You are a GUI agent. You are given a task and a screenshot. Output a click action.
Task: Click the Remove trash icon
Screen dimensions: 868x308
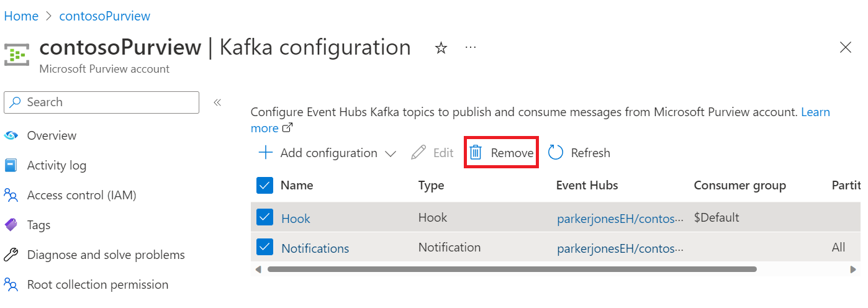476,153
